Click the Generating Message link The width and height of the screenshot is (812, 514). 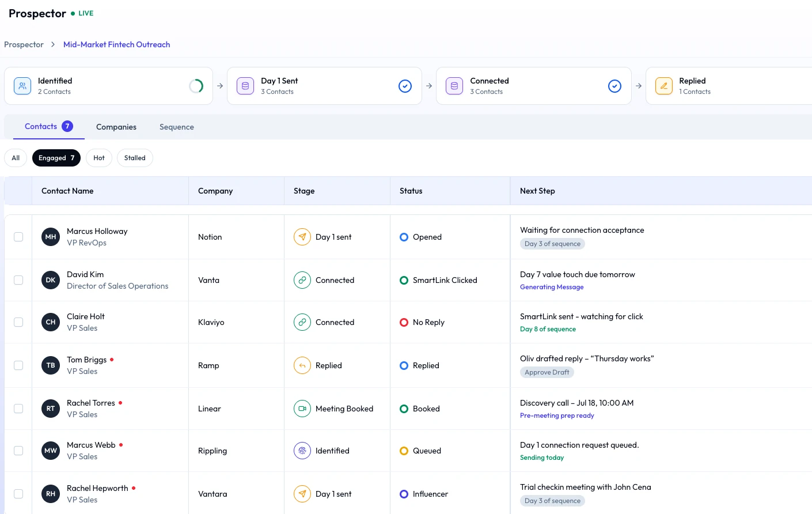(552, 287)
